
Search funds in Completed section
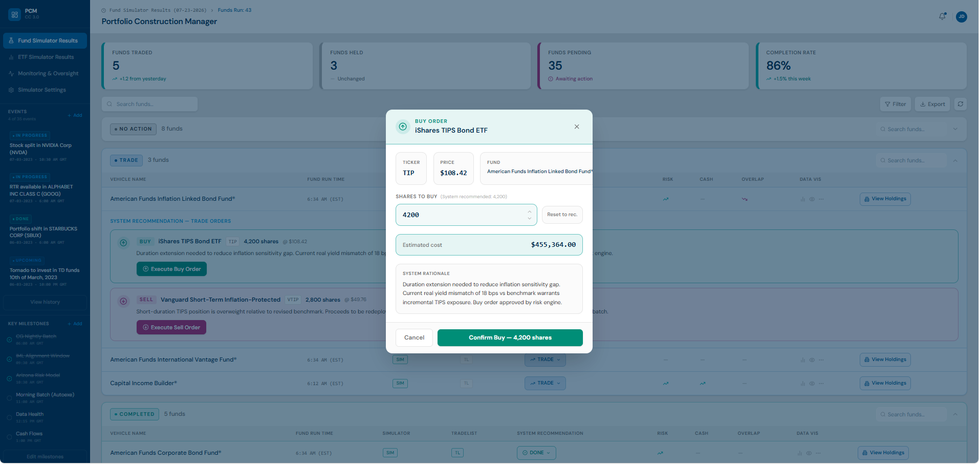click(911, 414)
